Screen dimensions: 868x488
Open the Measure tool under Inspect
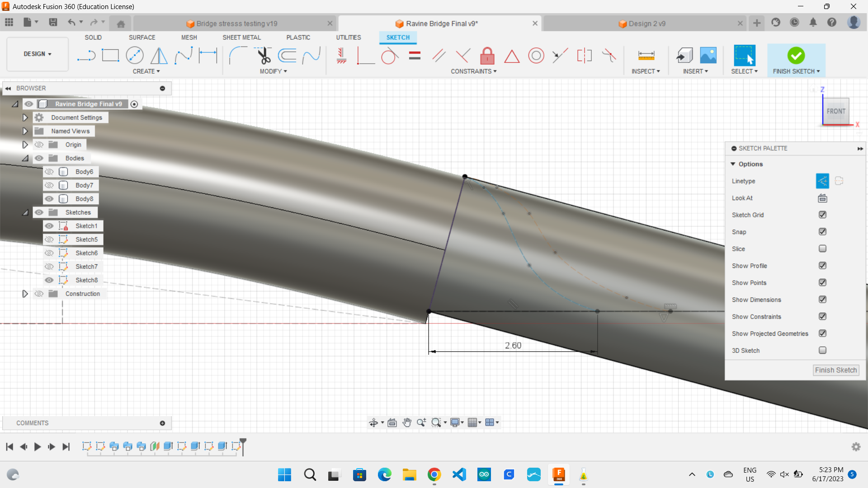click(x=646, y=55)
